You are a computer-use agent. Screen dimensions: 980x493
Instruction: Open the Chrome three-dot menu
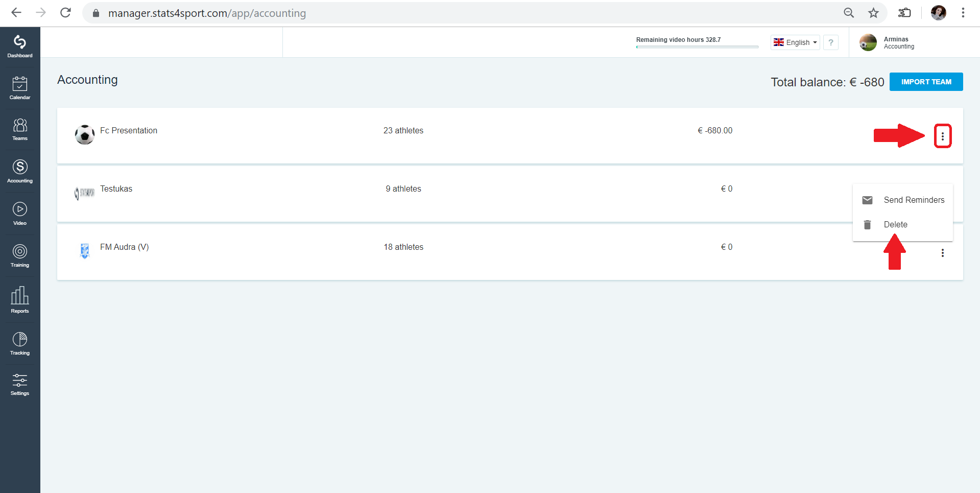(963, 13)
